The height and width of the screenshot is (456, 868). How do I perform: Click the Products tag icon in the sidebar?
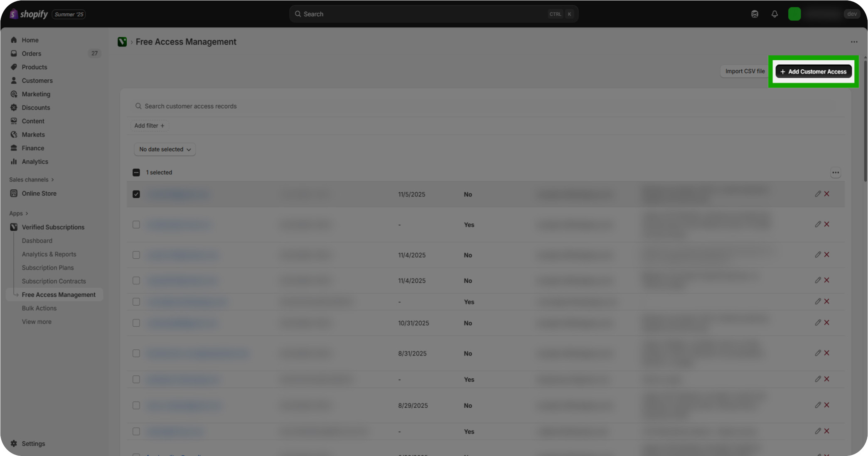pyautogui.click(x=14, y=67)
